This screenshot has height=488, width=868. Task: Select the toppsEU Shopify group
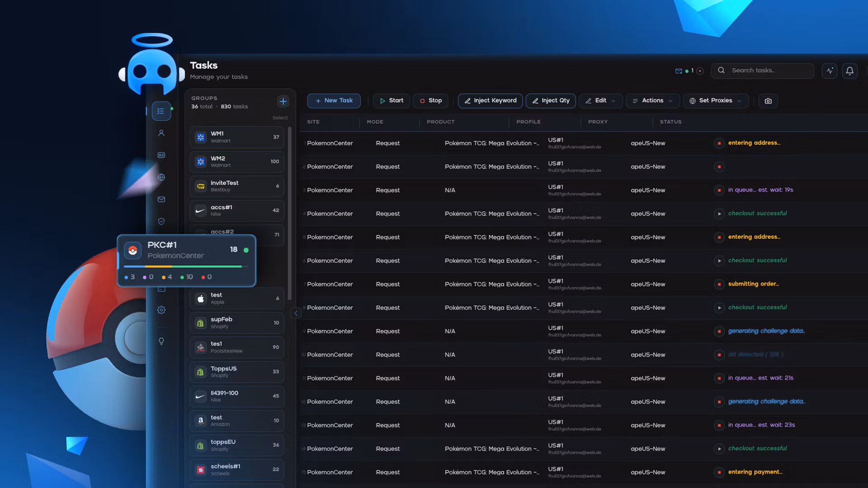[237, 445]
